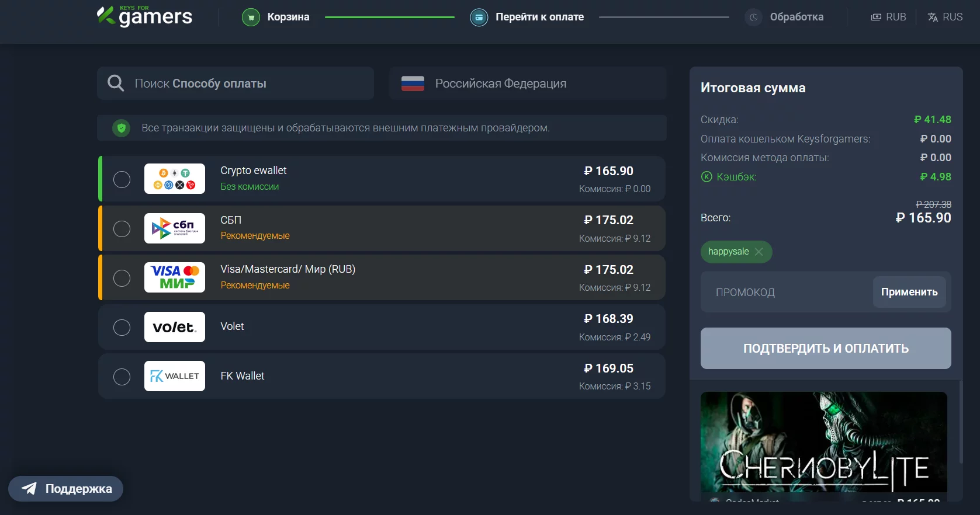The height and width of the screenshot is (515, 980).
Task: Click the СБП method name
Action: click(x=231, y=220)
